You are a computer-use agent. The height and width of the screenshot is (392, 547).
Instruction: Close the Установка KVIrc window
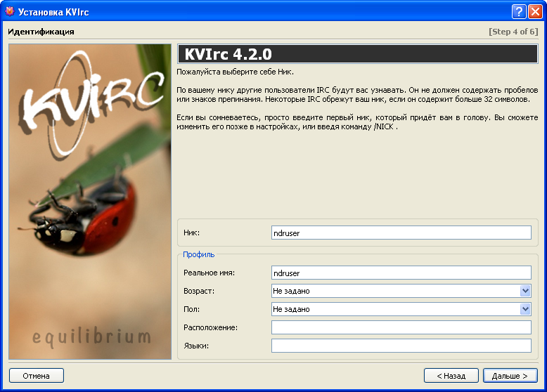point(536,11)
